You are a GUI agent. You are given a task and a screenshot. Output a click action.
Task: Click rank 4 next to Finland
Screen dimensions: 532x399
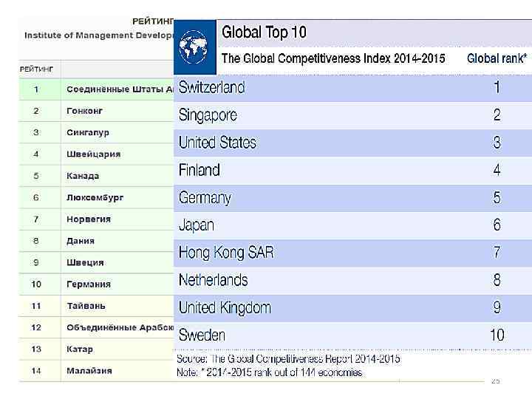click(497, 170)
